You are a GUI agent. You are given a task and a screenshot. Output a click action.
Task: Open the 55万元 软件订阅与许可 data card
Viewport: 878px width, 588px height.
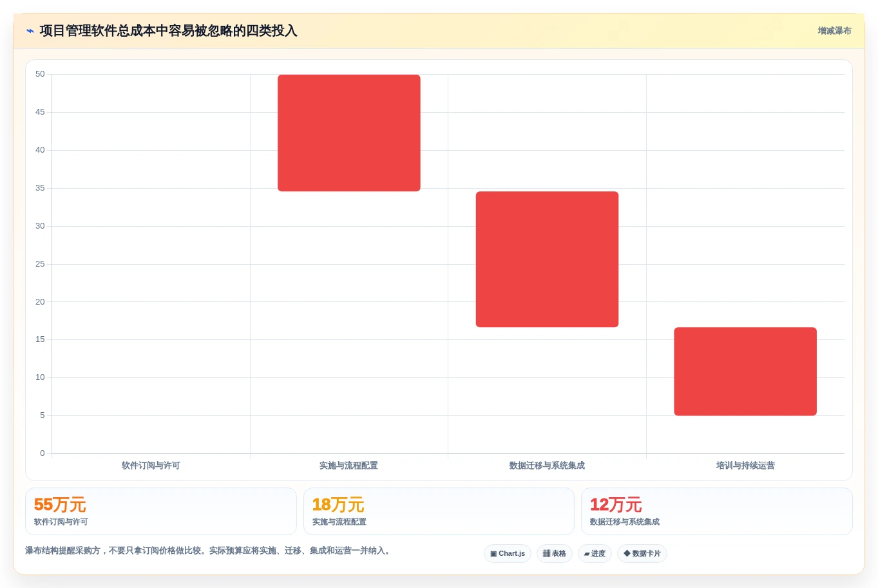click(161, 511)
